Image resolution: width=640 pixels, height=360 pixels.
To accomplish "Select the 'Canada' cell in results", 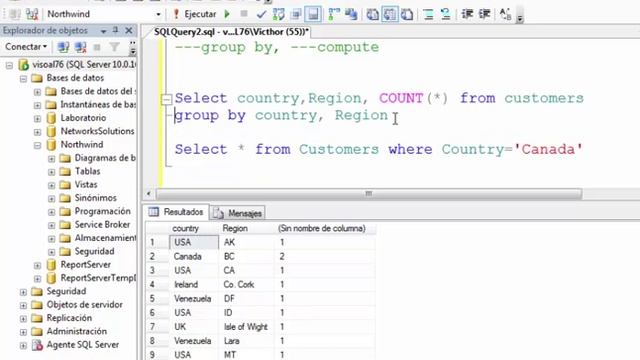I will pos(193,257).
